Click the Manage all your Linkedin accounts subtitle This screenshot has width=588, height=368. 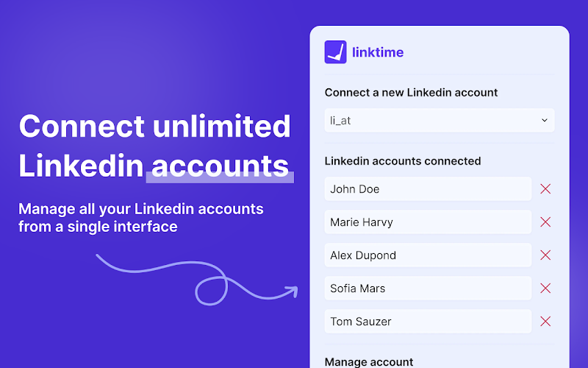pos(141,217)
